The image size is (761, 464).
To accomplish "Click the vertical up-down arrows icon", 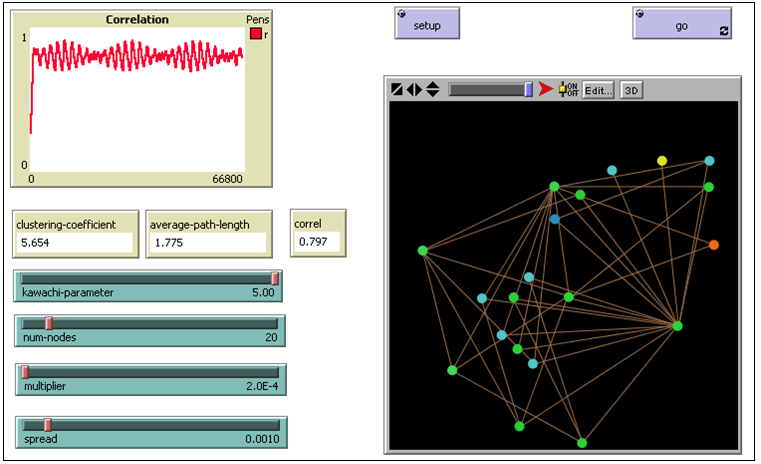I will tap(432, 89).
